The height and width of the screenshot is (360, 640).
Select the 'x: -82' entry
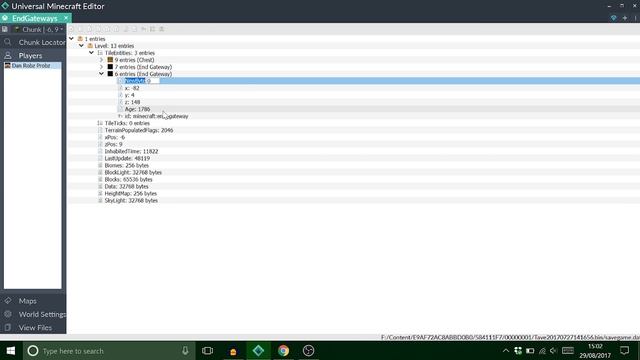pyautogui.click(x=132, y=88)
